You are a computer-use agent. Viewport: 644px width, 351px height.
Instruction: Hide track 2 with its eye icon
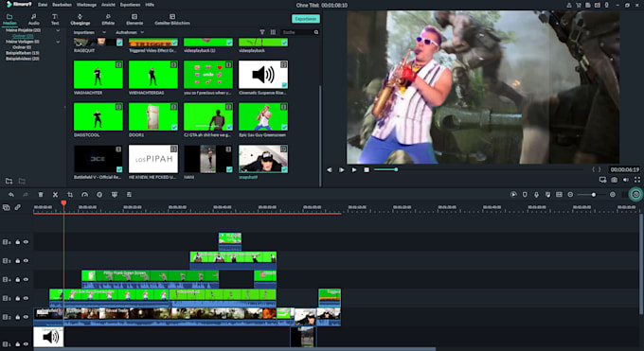coord(26,317)
